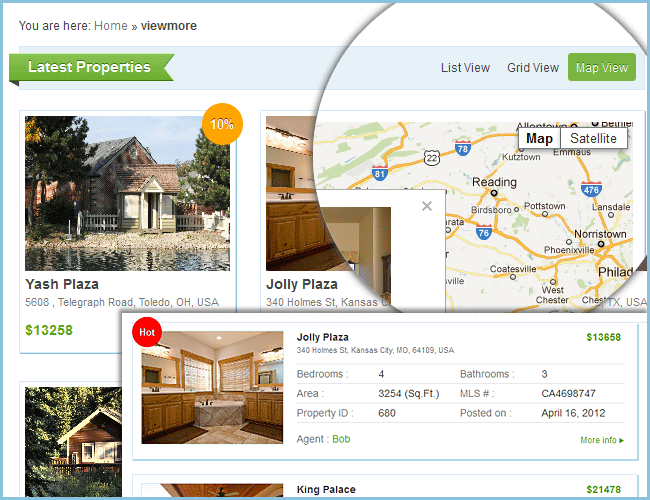The image size is (650, 500).
Task: Click the $13258 Yash Plaza price
Action: [x=49, y=330]
